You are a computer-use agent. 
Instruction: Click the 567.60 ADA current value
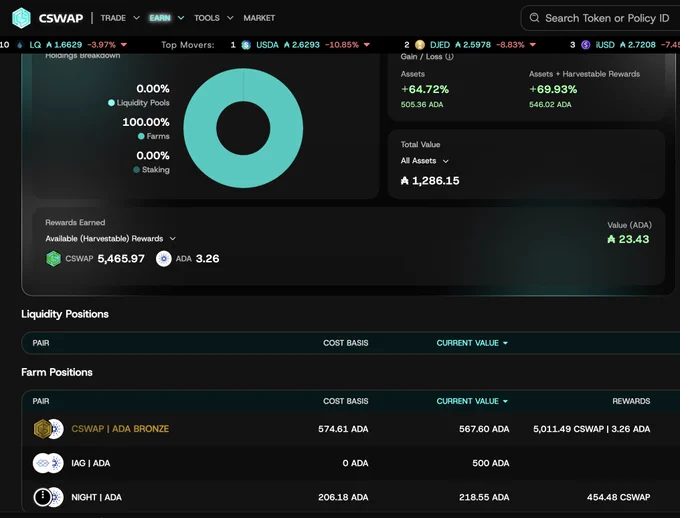tap(484, 429)
